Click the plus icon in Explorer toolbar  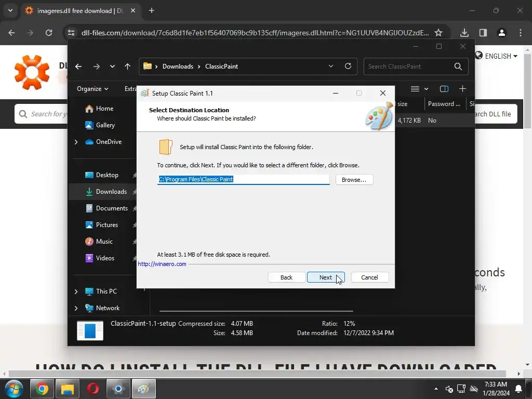pyautogui.click(x=462, y=89)
